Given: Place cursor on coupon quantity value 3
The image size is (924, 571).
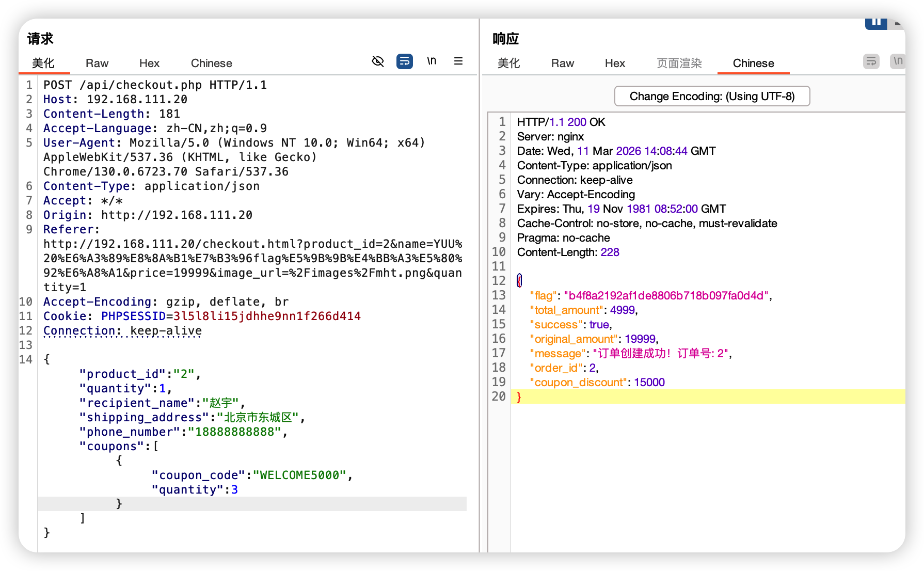Looking at the screenshot, I should coord(234,490).
